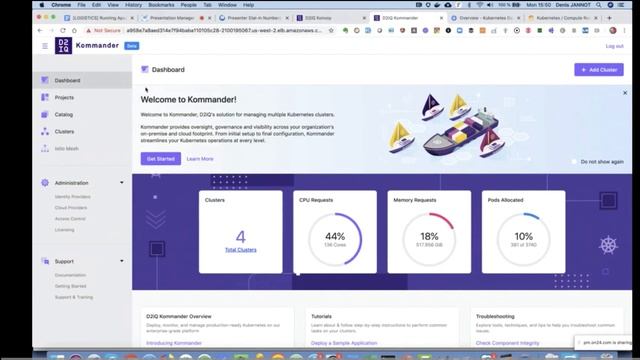Viewport: 640px width, 360px height.
Task: Open Deploy a Sample Application link
Action: click(344, 343)
